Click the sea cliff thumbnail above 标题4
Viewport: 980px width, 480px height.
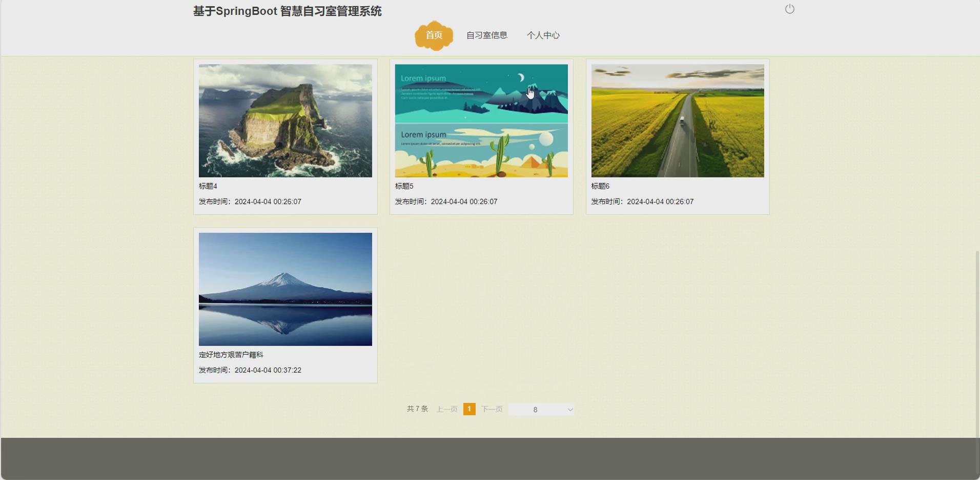285,121
